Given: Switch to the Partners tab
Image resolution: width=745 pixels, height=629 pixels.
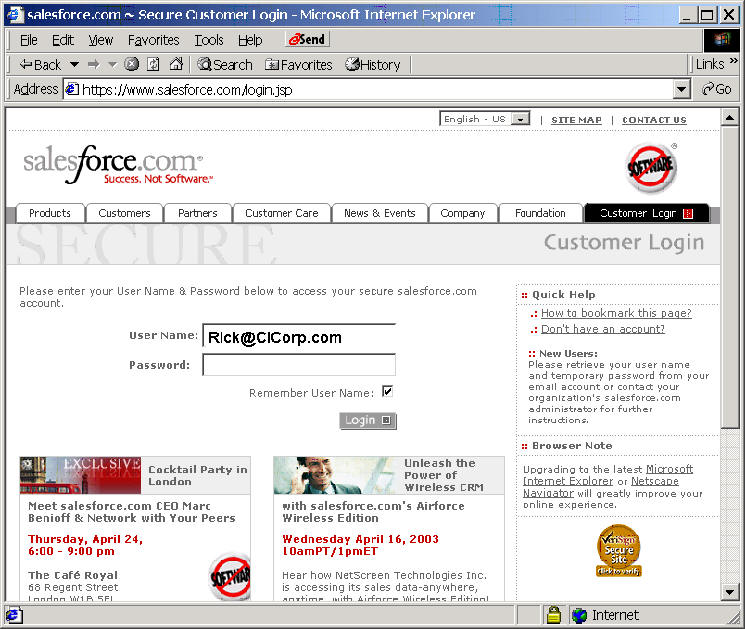Looking at the screenshot, I should coord(198,213).
